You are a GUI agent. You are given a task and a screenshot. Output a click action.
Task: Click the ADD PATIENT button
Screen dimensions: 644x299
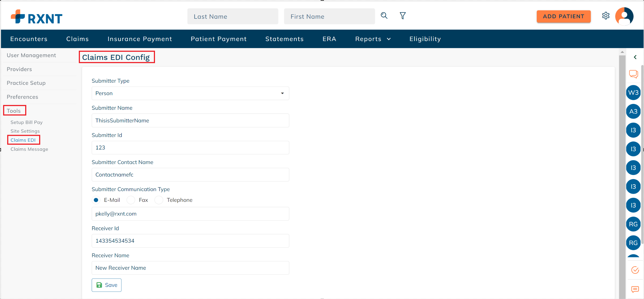[x=563, y=16]
